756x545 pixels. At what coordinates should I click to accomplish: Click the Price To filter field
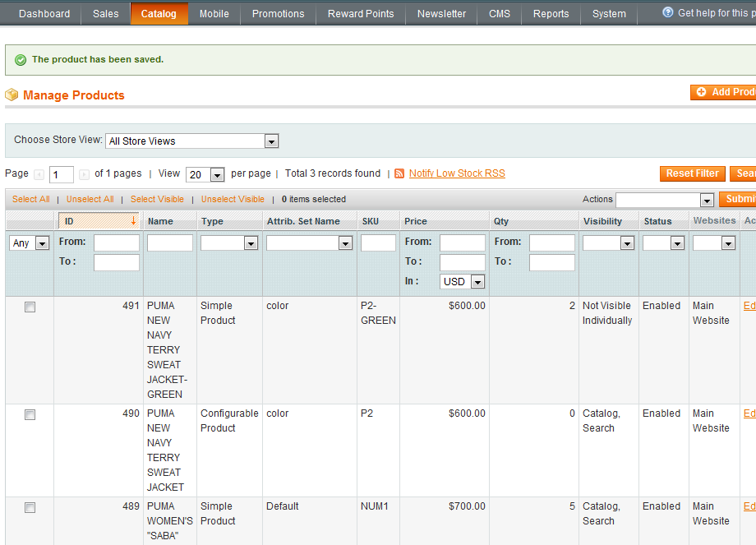pyautogui.click(x=463, y=262)
